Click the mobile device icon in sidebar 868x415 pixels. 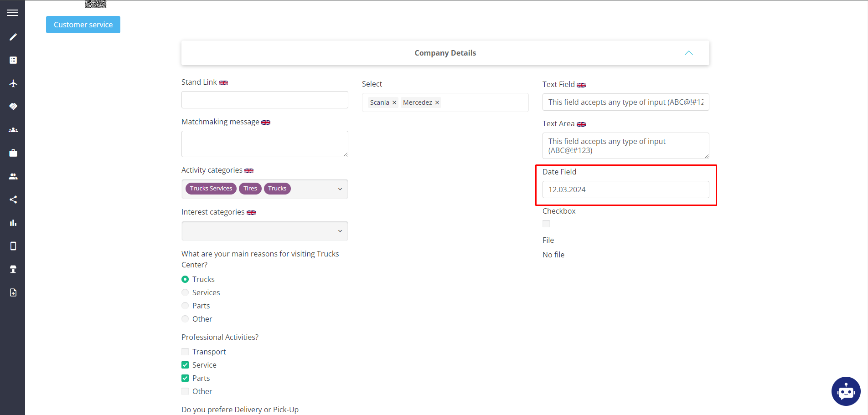pos(13,246)
